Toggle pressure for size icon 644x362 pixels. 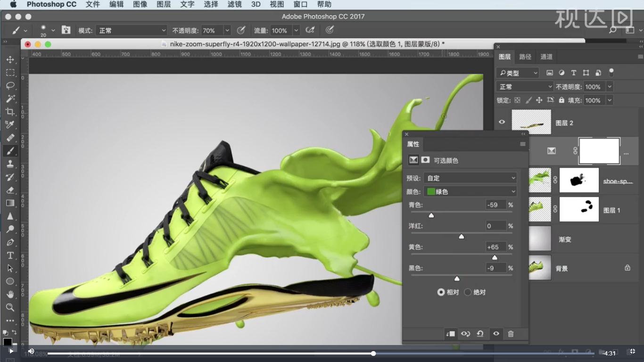[x=330, y=30]
